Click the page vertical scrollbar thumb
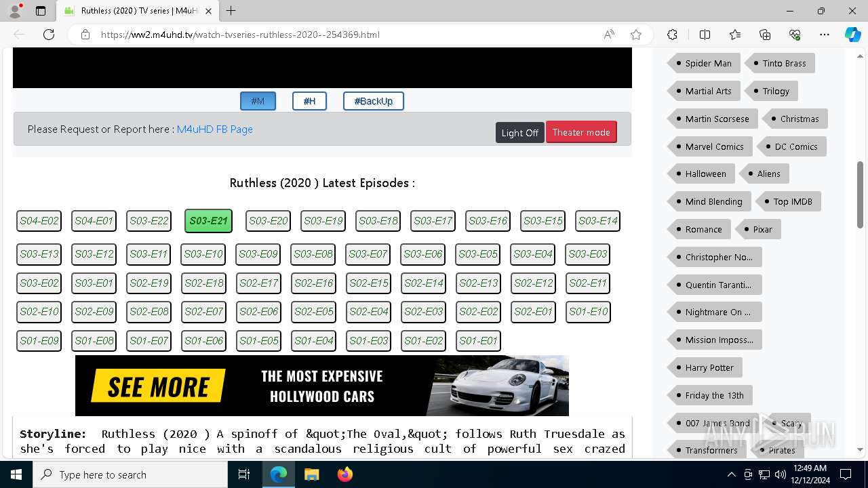This screenshot has height=488, width=868. (860, 195)
